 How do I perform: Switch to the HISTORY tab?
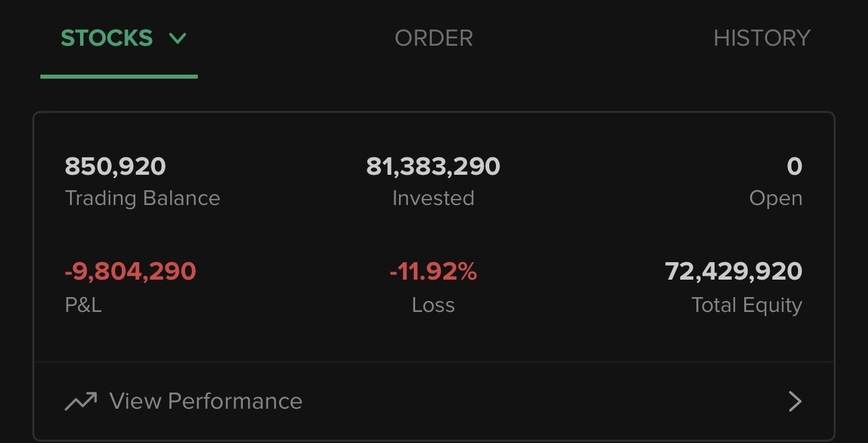[x=762, y=38]
